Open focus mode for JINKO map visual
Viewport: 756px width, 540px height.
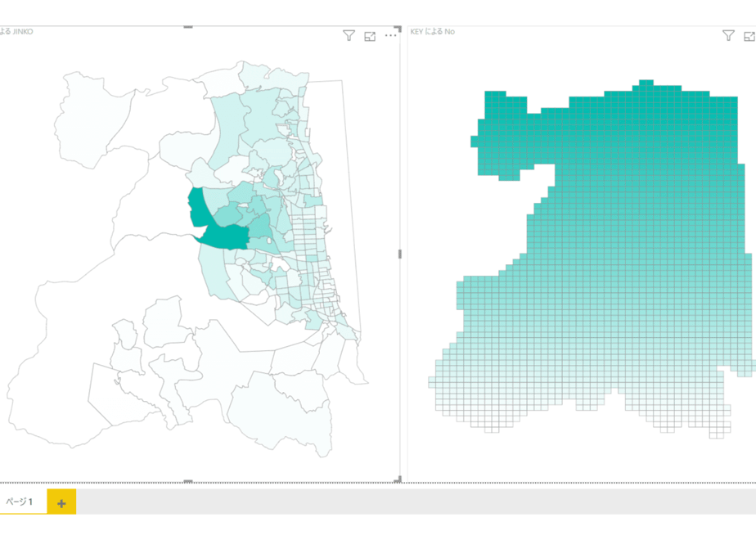[370, 36]
